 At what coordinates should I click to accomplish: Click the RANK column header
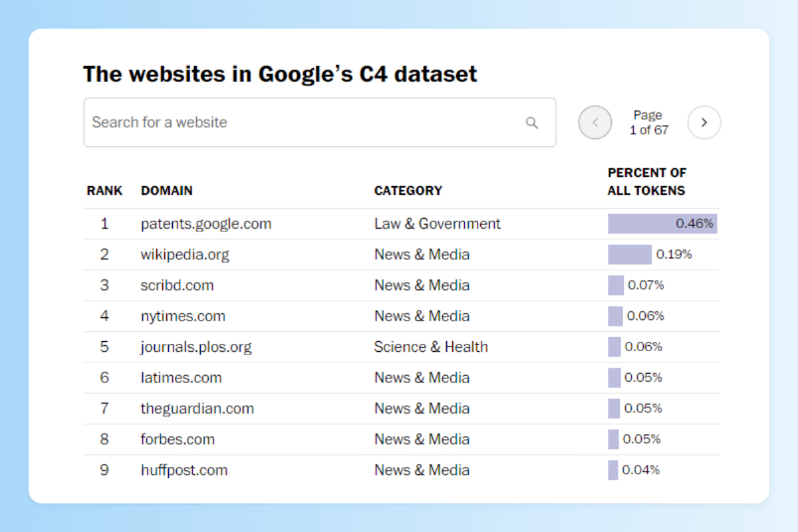[x=104, y=191]
